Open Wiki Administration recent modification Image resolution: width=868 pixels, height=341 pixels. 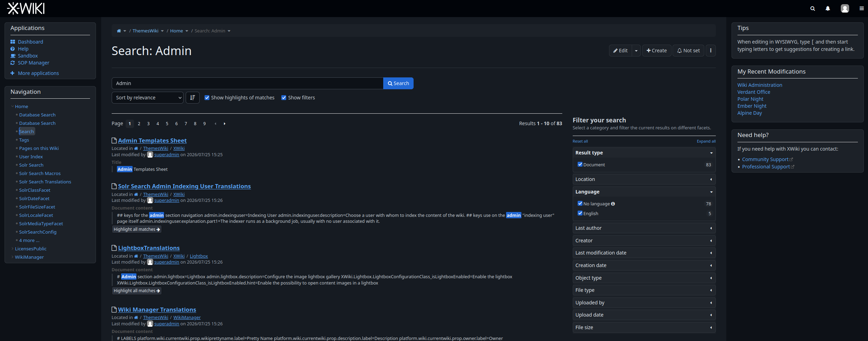click(x=759, y=85)
